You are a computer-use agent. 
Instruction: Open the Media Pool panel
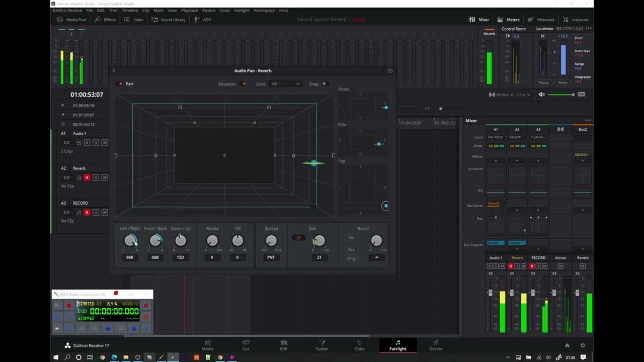click(71, 20)
